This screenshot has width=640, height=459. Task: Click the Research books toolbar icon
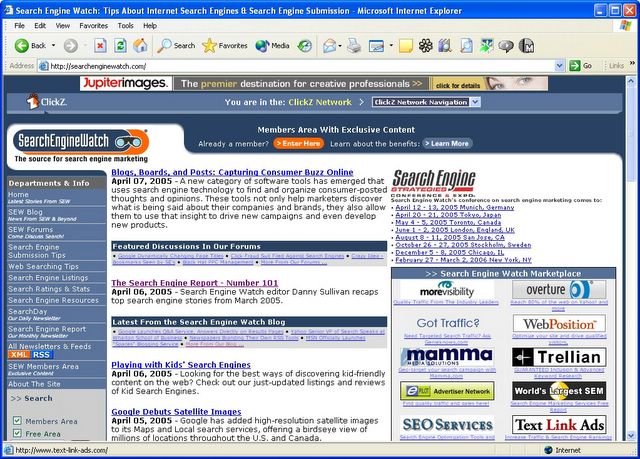click(445, 46)
